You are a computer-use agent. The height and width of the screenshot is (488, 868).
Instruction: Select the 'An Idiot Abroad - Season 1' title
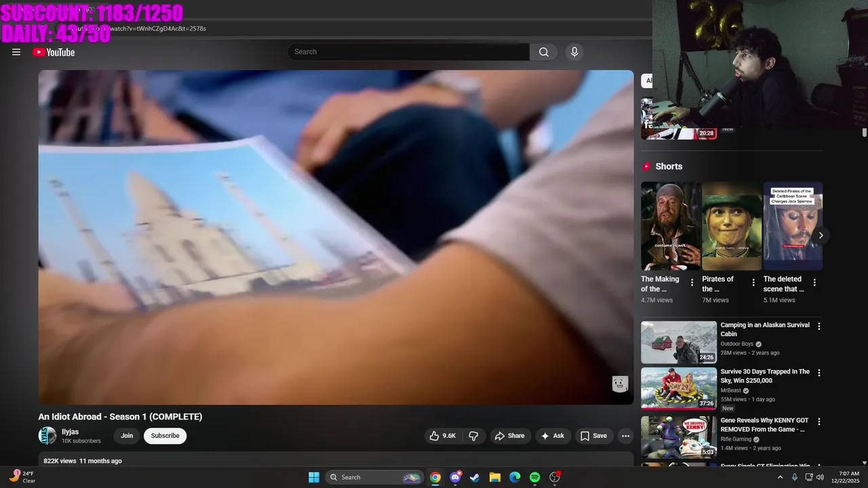(120, 417)
